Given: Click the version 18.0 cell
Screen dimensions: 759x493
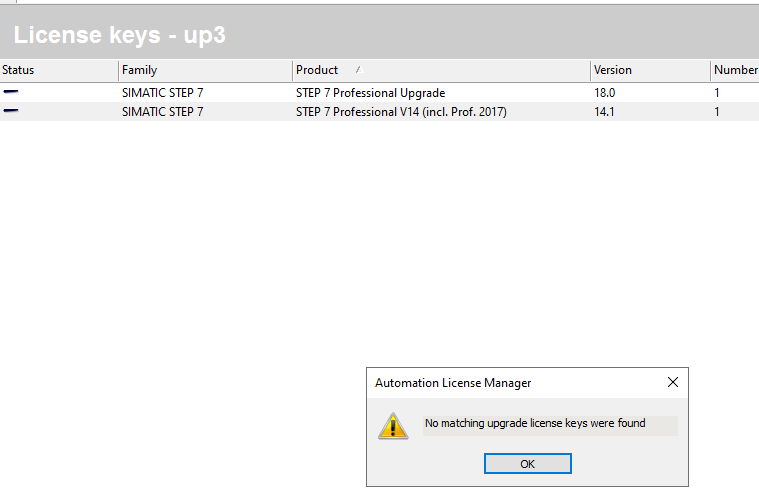Looking at the screenshot, I should coord(607,93).
